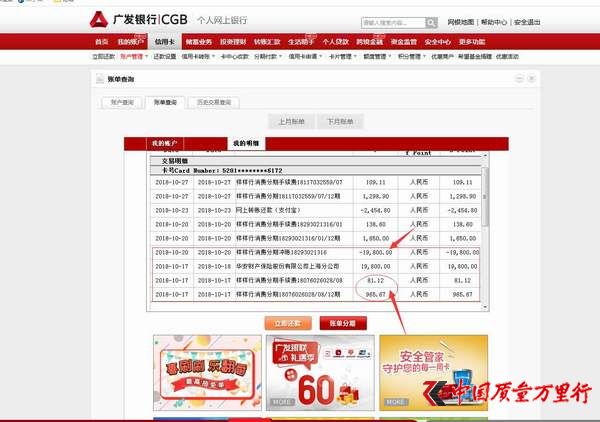Click 还款设置 in the sub-navigation

tap(165, 57)
